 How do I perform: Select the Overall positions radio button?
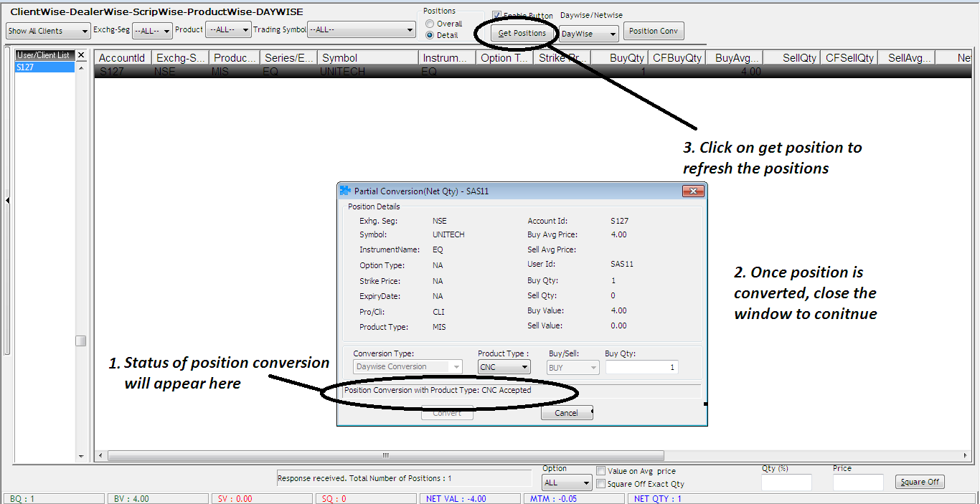(x=430, y=24)
